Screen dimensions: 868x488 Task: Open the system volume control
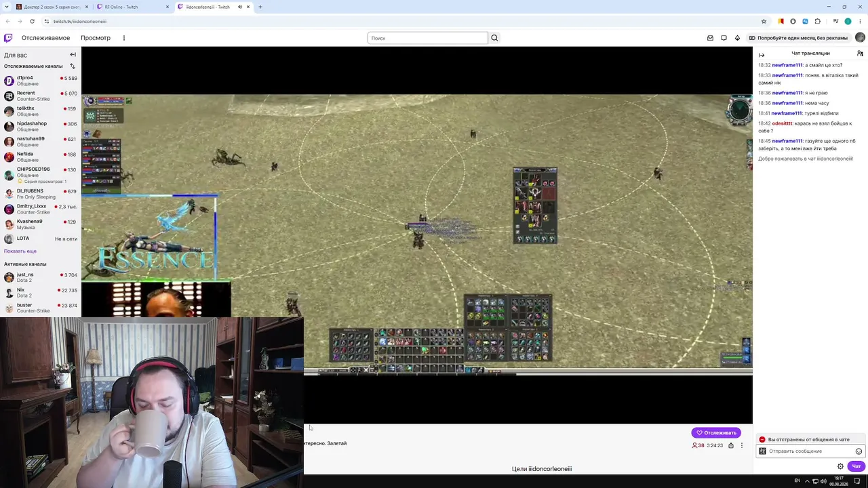pyautogui.click(x=823, y=481)
